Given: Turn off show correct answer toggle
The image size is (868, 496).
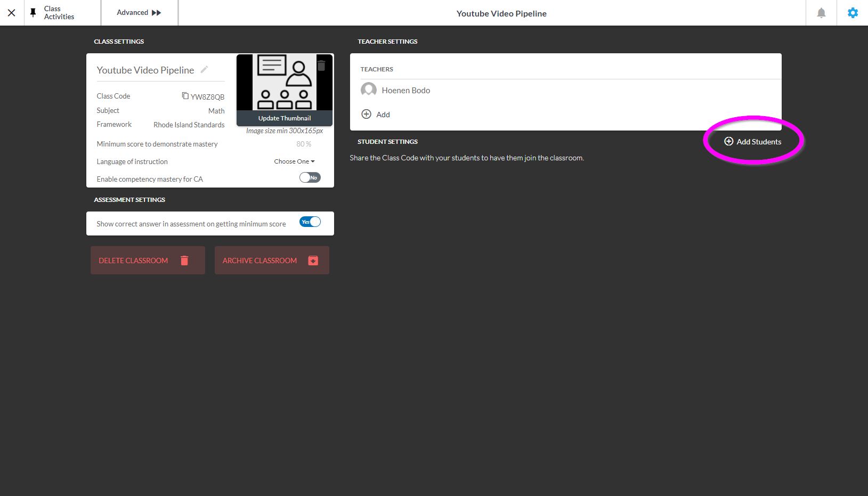Looking at the screenshot, I should point(310,222).
